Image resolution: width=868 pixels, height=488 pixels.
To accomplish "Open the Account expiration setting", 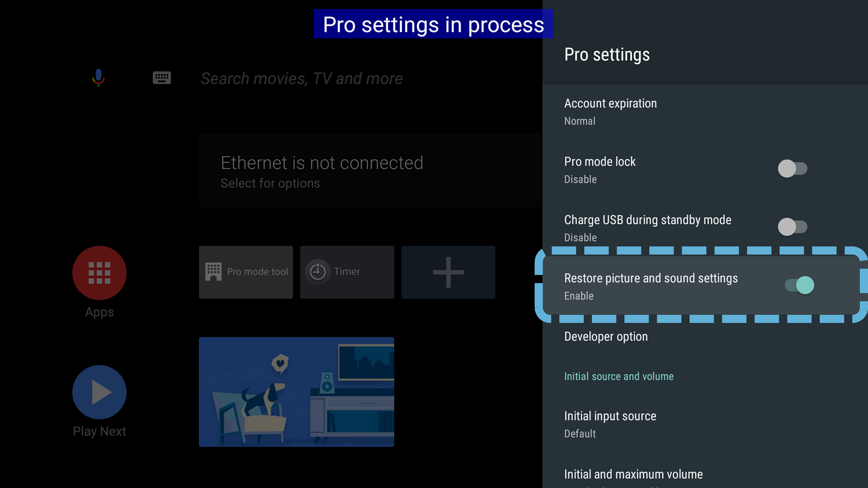I will click(x=610, y=112).
